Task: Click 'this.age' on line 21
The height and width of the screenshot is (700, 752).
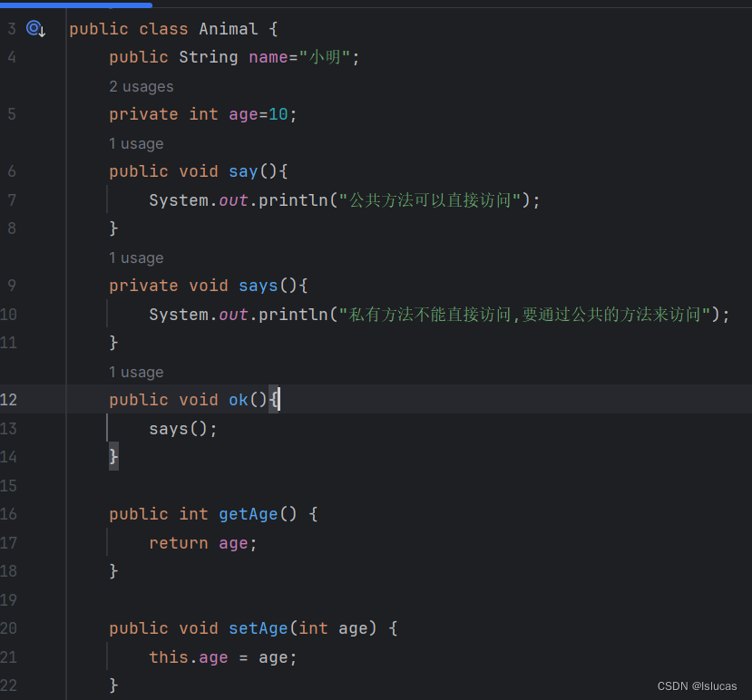Action: pos(189,657)
